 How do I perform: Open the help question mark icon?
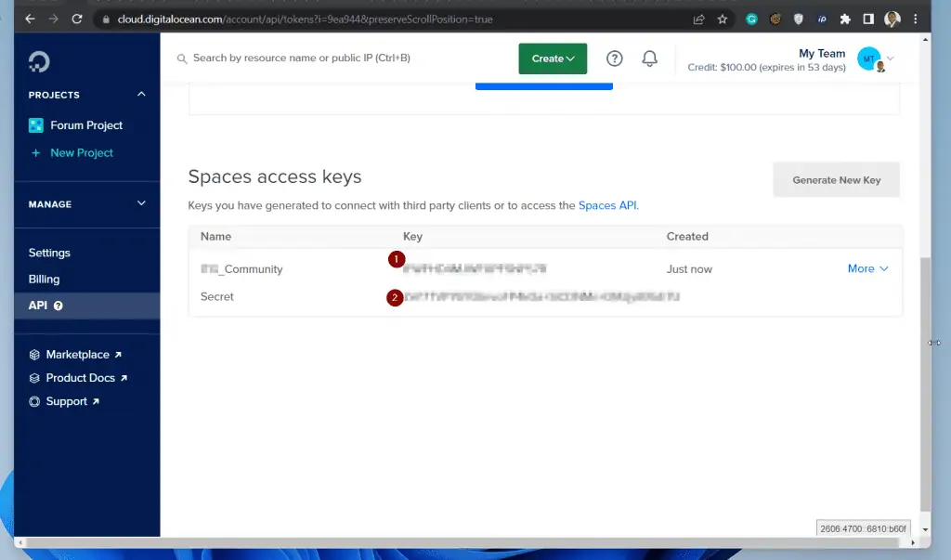615,59
